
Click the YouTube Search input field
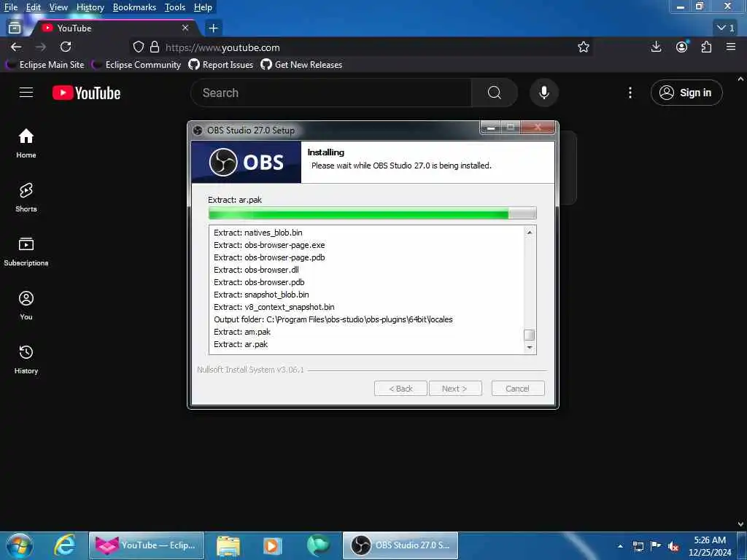click(331, 93)
